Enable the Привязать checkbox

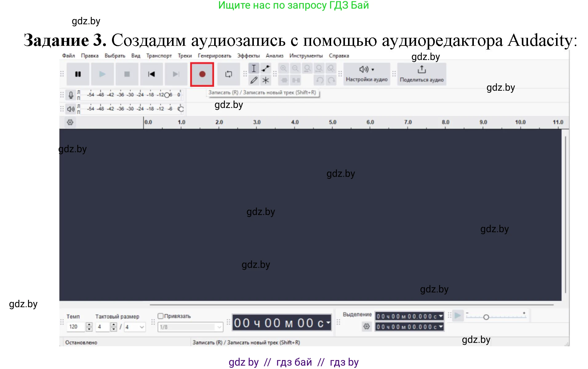click(x=161, y=316)
